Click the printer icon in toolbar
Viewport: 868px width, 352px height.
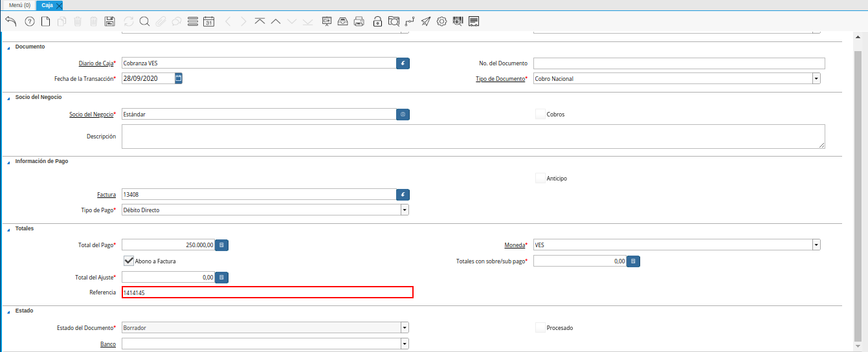(x=359, y=21)
